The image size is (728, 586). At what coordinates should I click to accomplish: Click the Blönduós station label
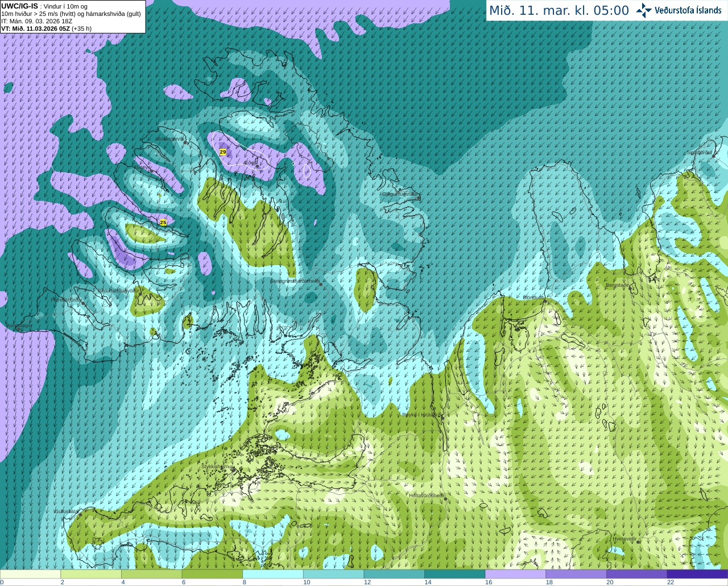click(534, 298)
